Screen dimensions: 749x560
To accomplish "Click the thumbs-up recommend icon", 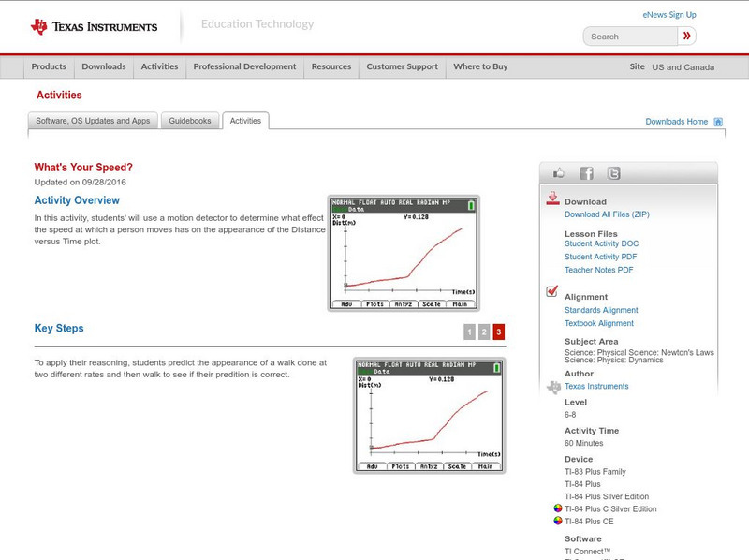I will (558, 172).
